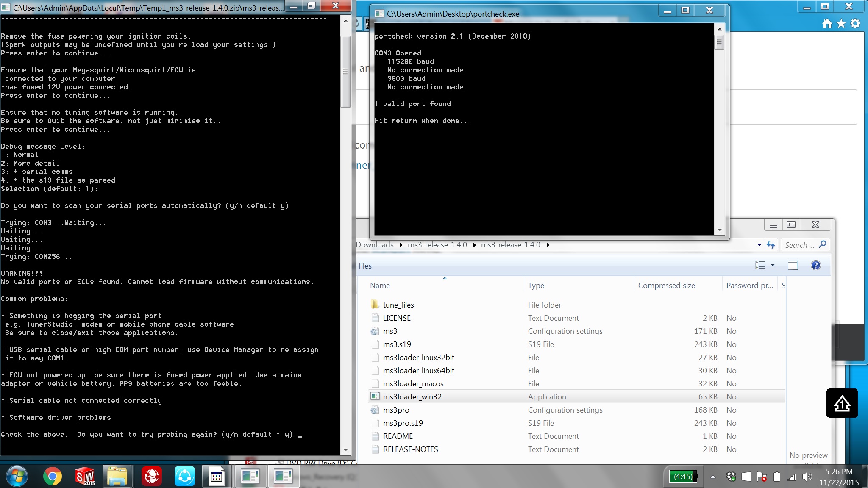This screenshot has width=868, height=488.
Task: Click the Explorer search box
Action: [799, 245]
